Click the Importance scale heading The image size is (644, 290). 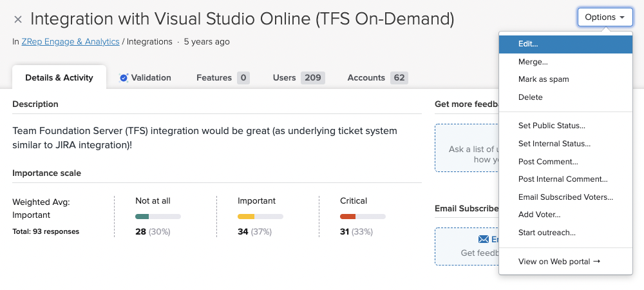tap(46, 173)
